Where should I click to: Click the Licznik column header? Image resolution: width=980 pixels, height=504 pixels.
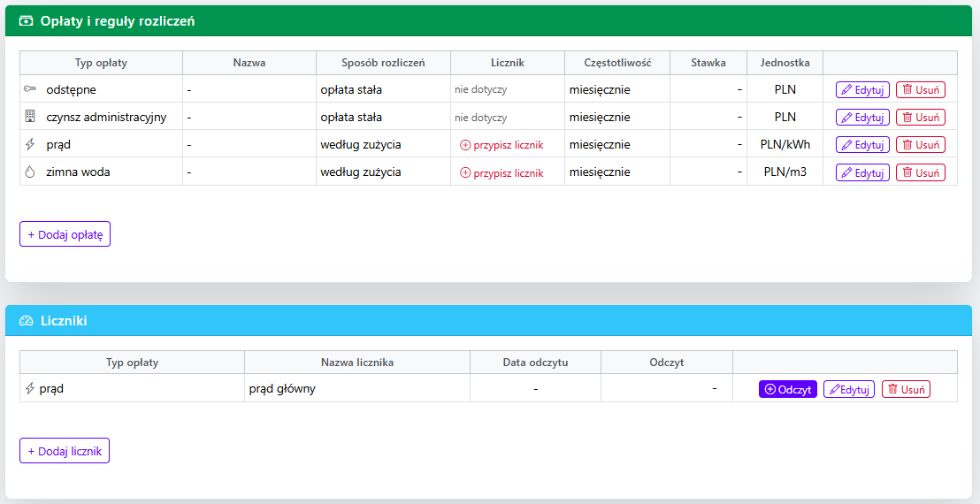tap(508, 63)
